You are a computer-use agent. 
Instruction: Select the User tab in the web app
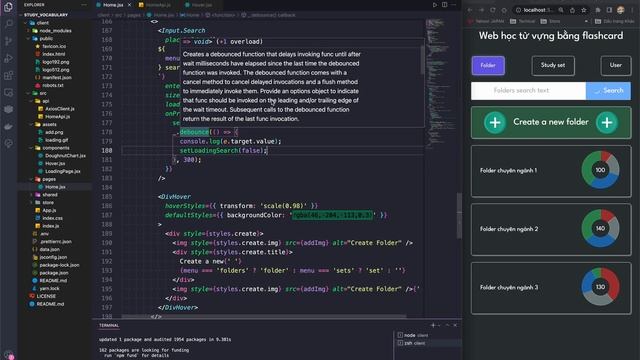[x=616, y=65]
